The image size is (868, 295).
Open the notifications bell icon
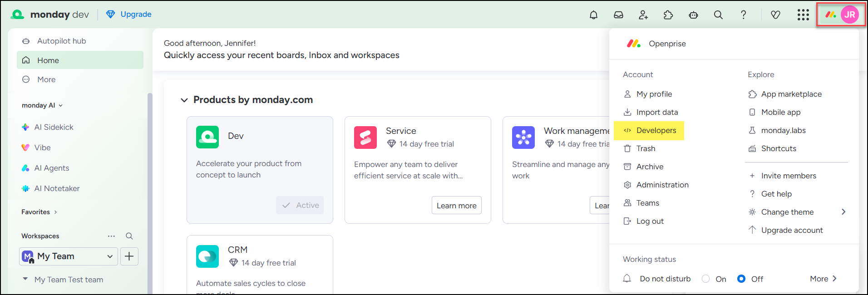(593, 15)
